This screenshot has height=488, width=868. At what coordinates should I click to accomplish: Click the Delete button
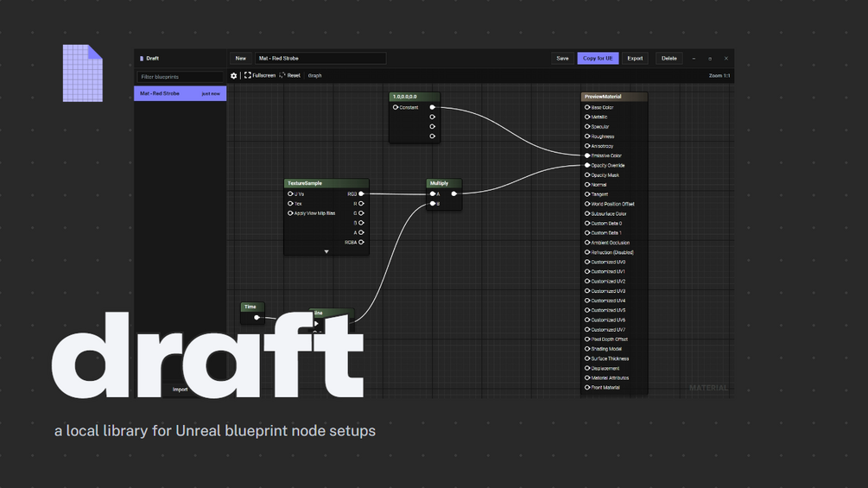668,58
